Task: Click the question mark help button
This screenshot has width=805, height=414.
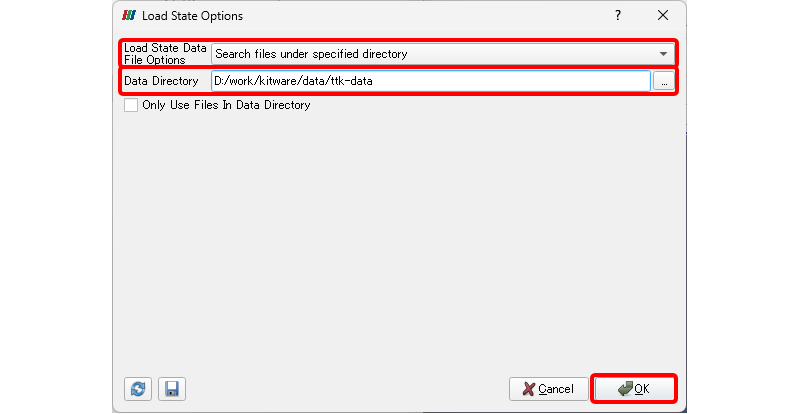Action: (618, 16)
